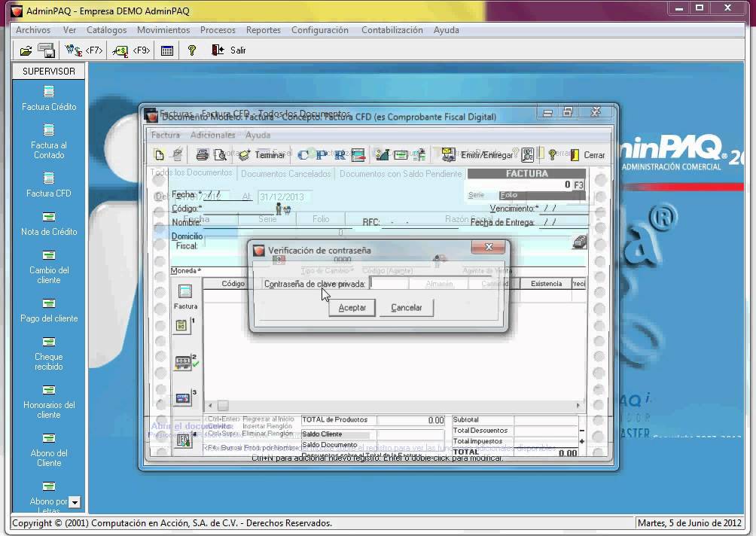This screenshot has width=756, height=536.
Task: Open the main window Ayuda menu
Action: tap(446, 30)
